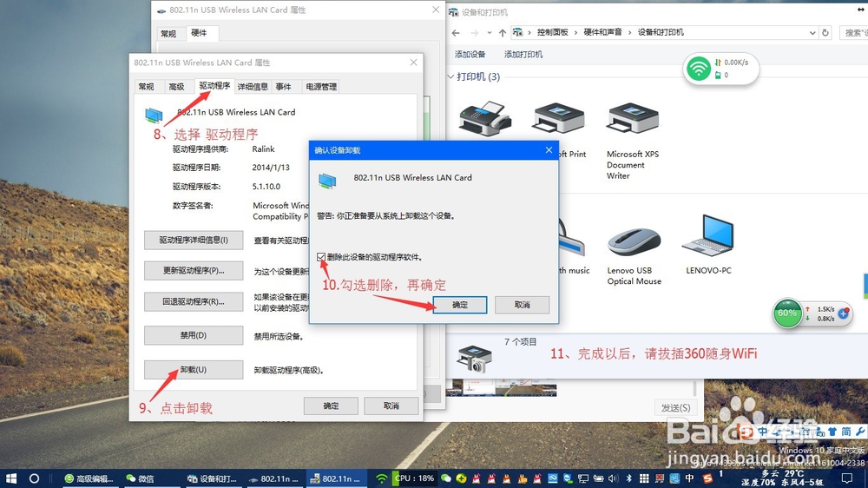This screenshot has height=488, width=868.
Task: Click Forward arrow in Devices window
Action: coord(475,33)
